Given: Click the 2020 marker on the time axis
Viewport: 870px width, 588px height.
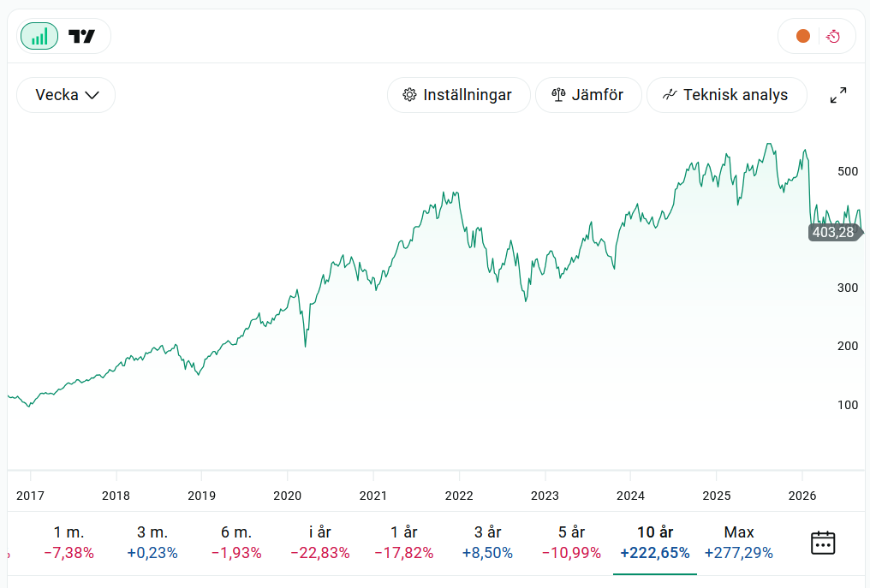Looking at the screenshot, I should pos(288,496).
